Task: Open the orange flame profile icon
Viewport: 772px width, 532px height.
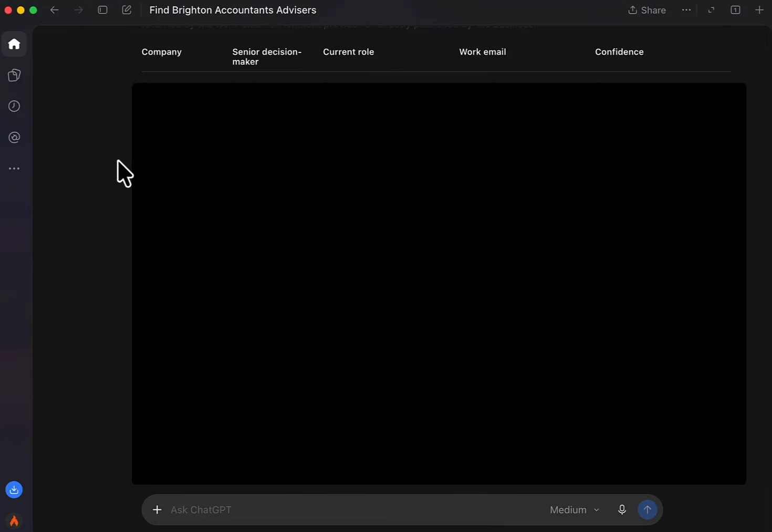Action: point(14,520)
